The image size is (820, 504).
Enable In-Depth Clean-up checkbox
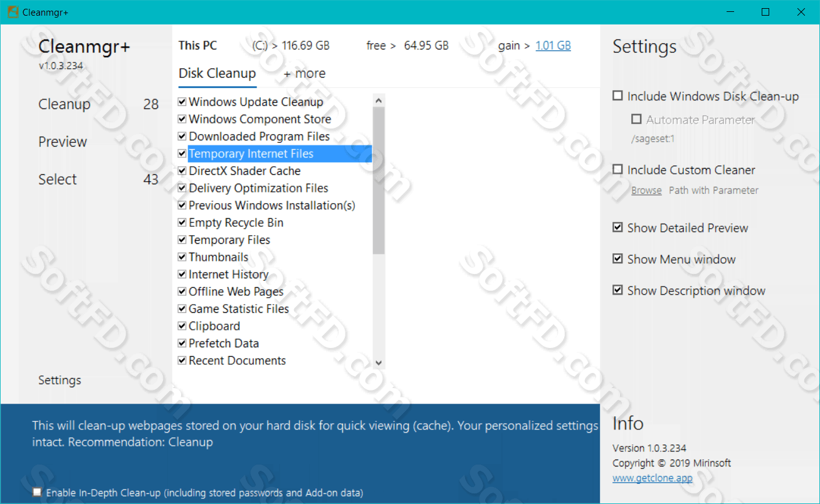38,493
